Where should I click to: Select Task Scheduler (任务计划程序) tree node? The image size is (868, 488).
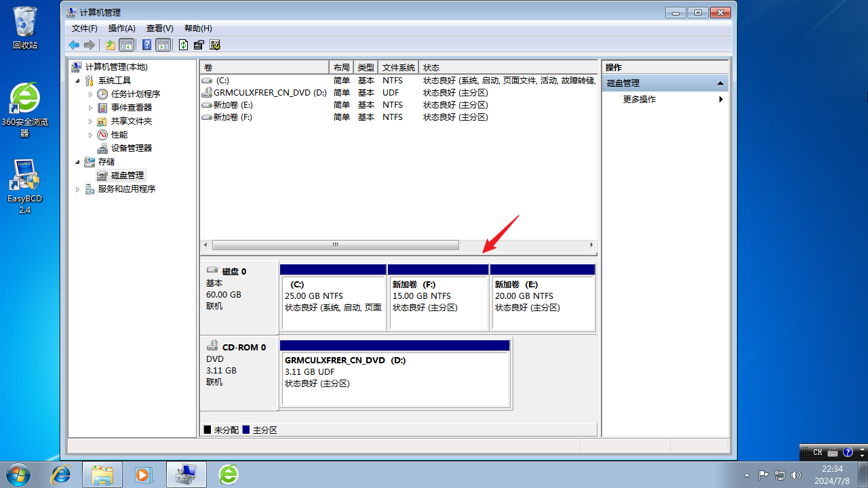[x=135, y=94]
